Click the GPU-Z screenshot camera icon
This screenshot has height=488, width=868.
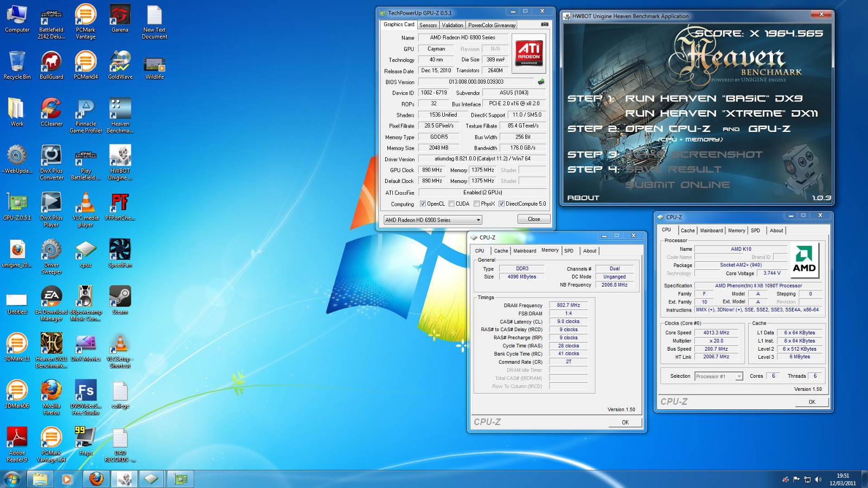click(545, 24)
